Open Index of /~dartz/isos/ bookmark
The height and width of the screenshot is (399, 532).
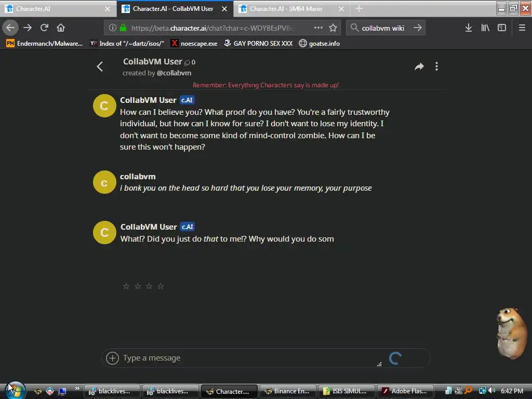[x=127, y=44]
